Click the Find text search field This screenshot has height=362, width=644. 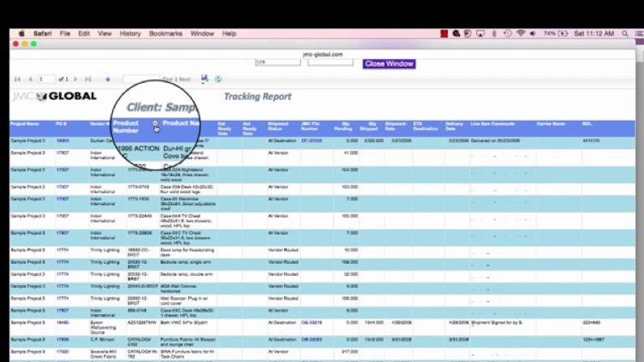(141, 80)
